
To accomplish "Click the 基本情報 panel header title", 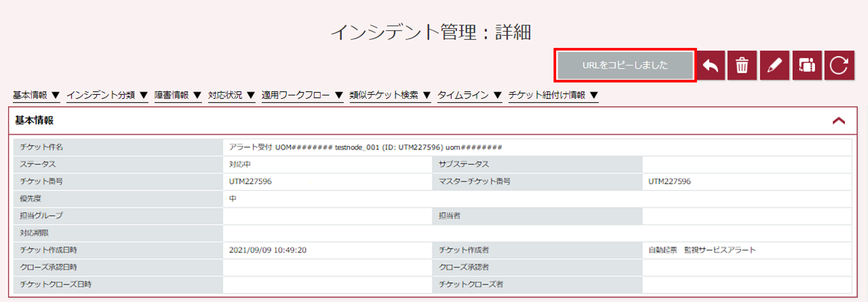I will [34, 120].
